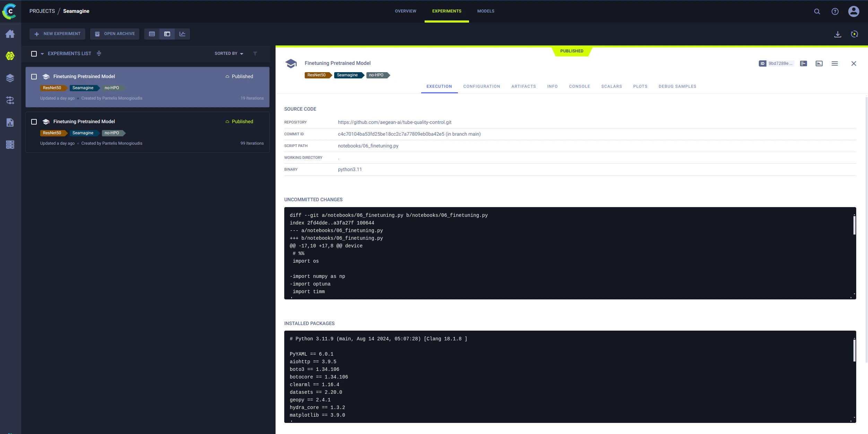Open the Home dashboard from sidebar

[10, 34]
